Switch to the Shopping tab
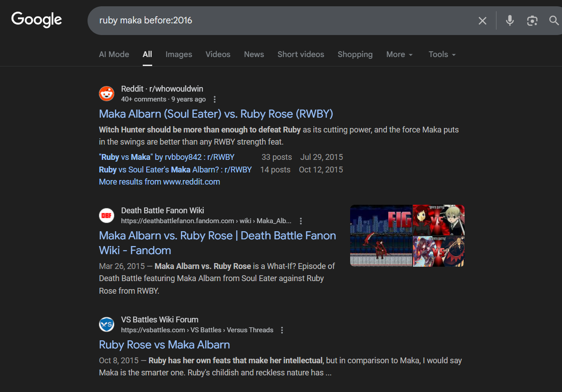This screenshot has width=562, height=392. point(355,54)
